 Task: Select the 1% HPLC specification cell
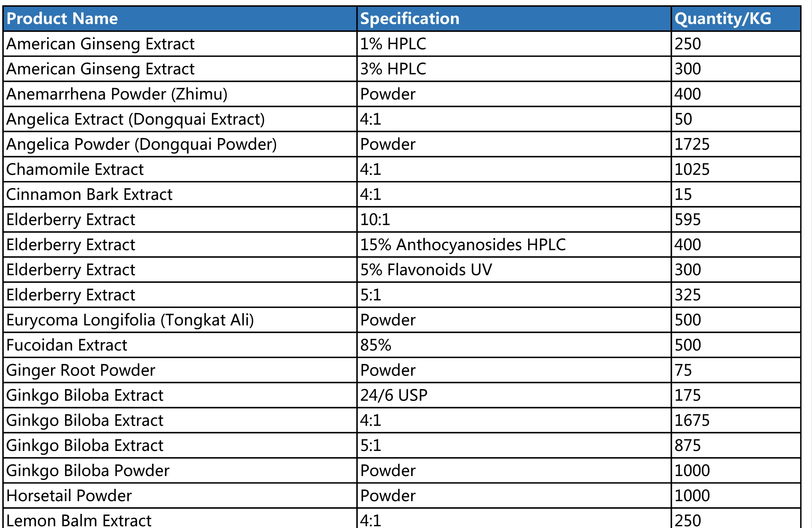tap(514, 44)
